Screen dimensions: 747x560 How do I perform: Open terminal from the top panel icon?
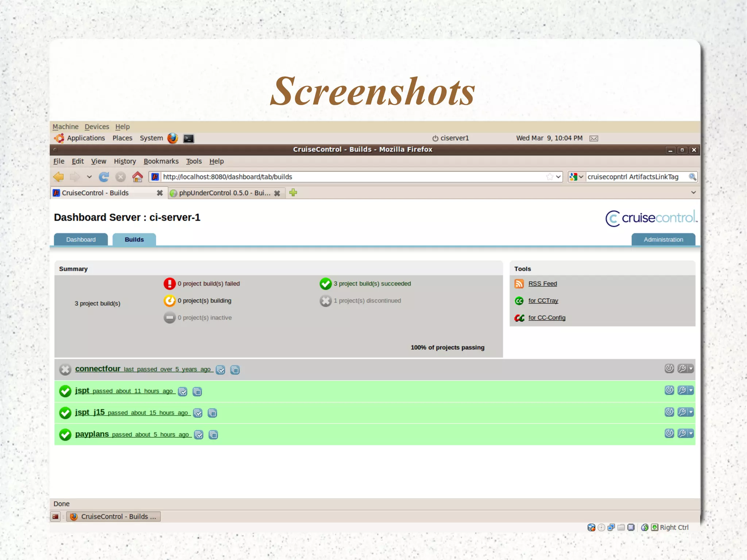coord(189,139)
